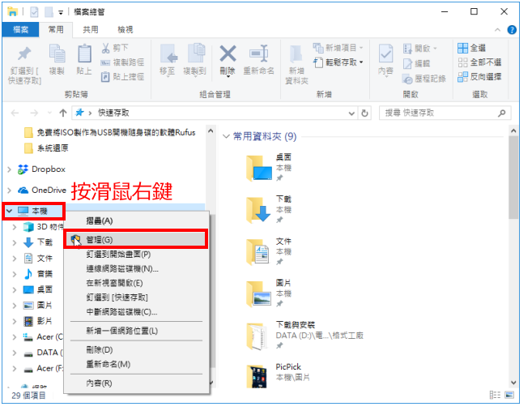
Task: Click the Delete (刪除) red X icon
Action: point(228,54)
